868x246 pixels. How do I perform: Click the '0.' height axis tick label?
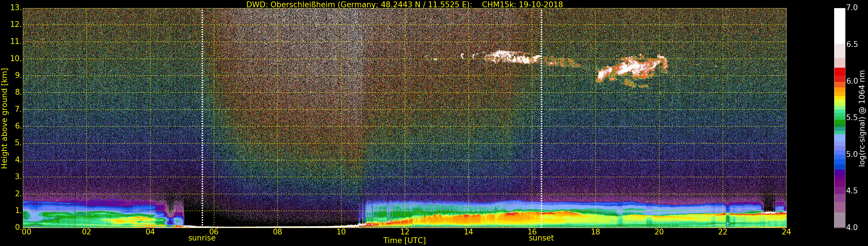click(x=18, y=227)
